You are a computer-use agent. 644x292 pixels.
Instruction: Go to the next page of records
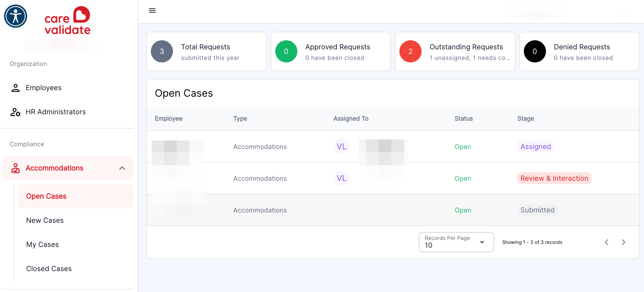[x=623, y=242]
